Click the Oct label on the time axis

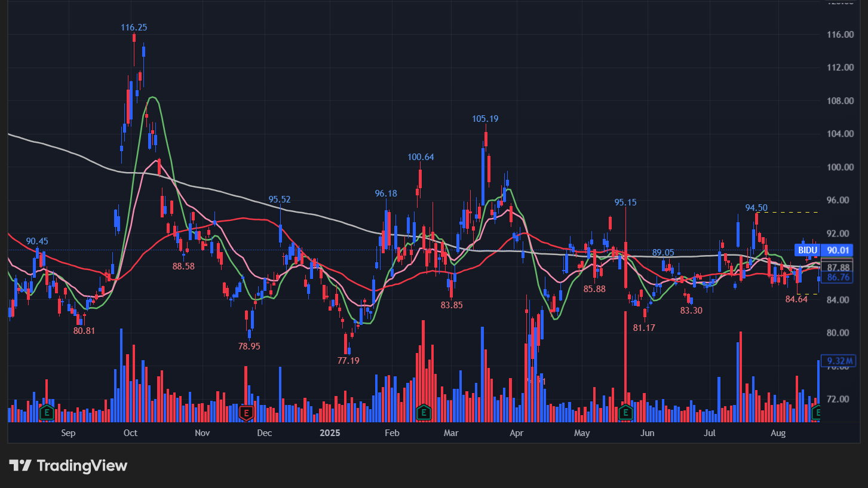pos(130,433)
